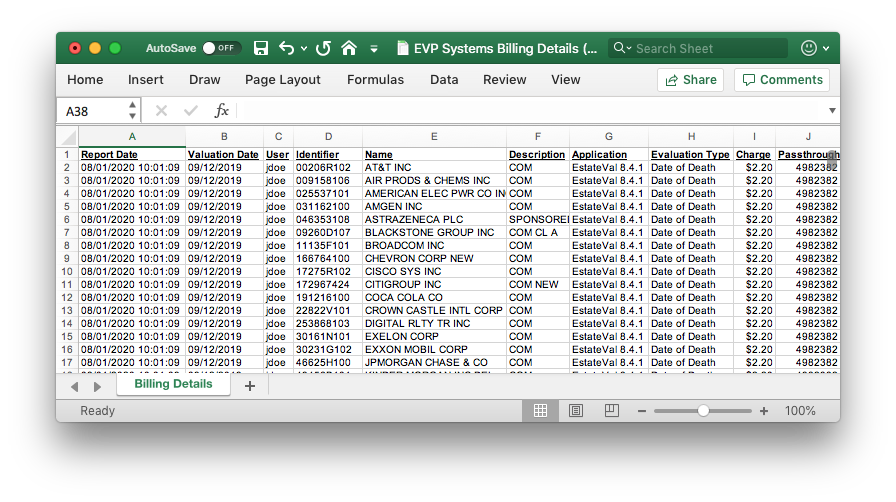The image size is (896, 502).
Task: Open the Formulas ribbon tab
Action: (x=375, y=79)
